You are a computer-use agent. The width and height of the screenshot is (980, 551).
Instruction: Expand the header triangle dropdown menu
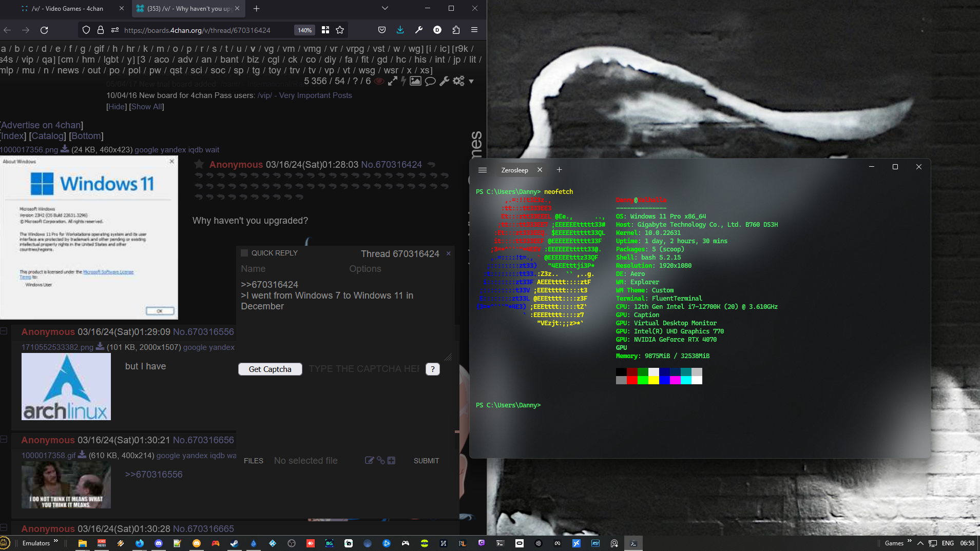471,81
